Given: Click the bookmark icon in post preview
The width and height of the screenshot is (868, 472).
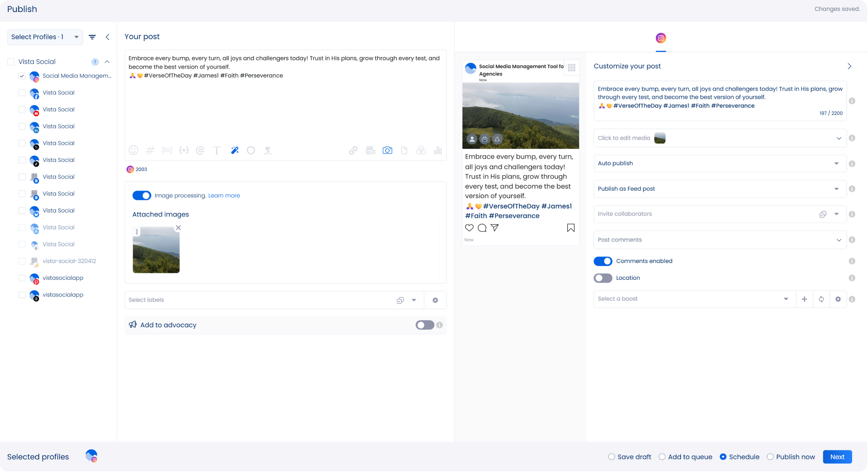Looking at the screenshot, I should tap(571, 228).
